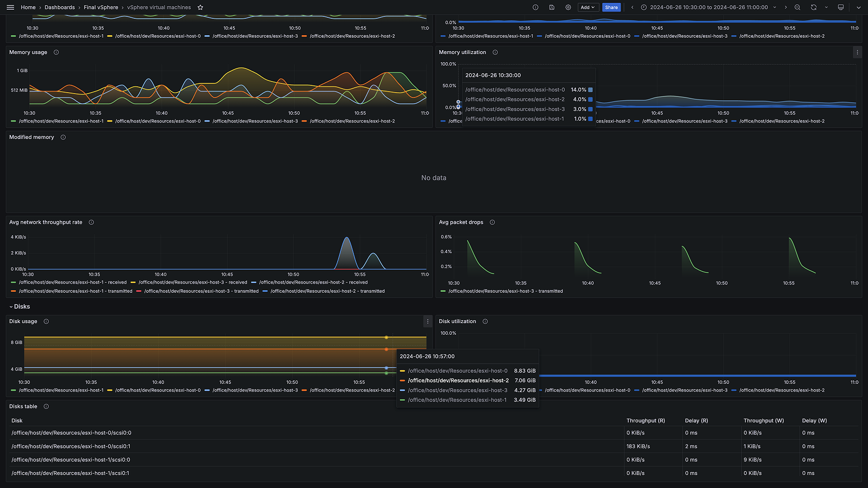
Task: Open the Final vSphere folder link
Action: click(101, 7)
